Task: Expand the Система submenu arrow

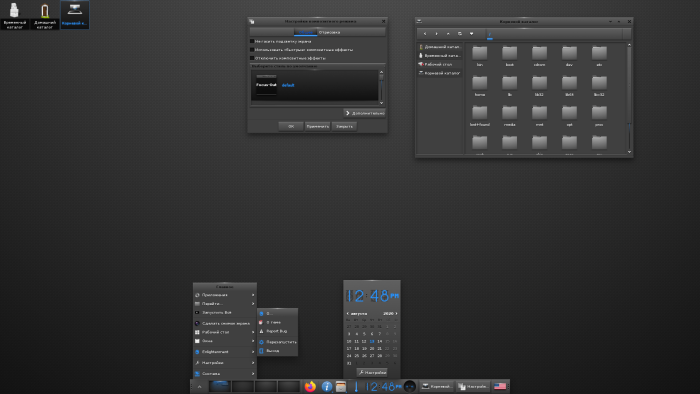Action: pos(253,373)
